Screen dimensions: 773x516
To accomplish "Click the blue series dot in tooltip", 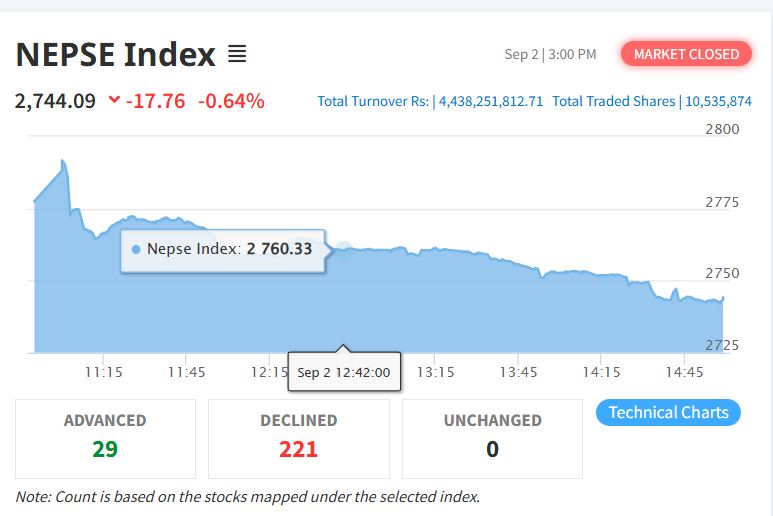I will pos(136,249).
